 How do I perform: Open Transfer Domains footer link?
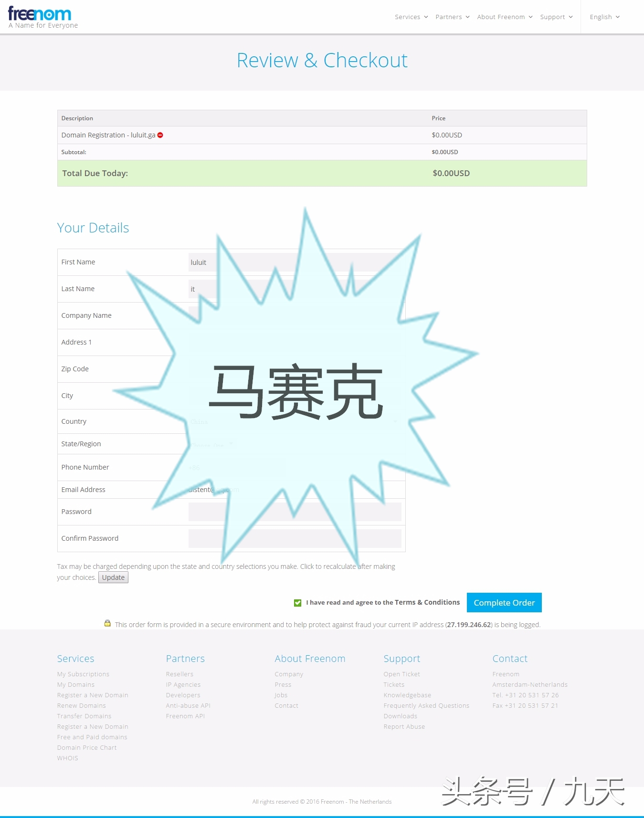pyautogui.click(x=84, y=716)
